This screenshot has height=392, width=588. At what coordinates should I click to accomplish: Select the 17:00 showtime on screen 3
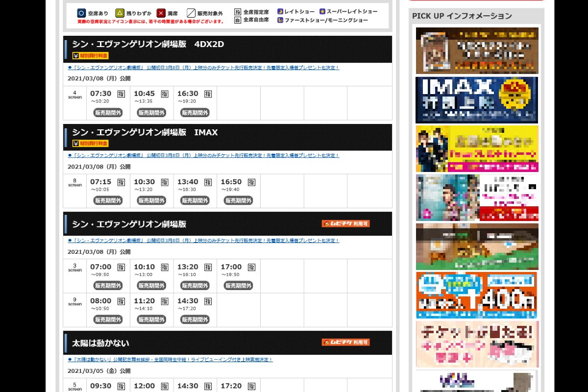(x=231, y=267)
